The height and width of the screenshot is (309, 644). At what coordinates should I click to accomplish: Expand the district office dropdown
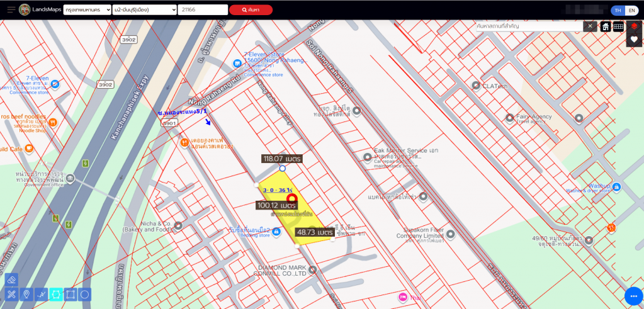coord(145,10)
